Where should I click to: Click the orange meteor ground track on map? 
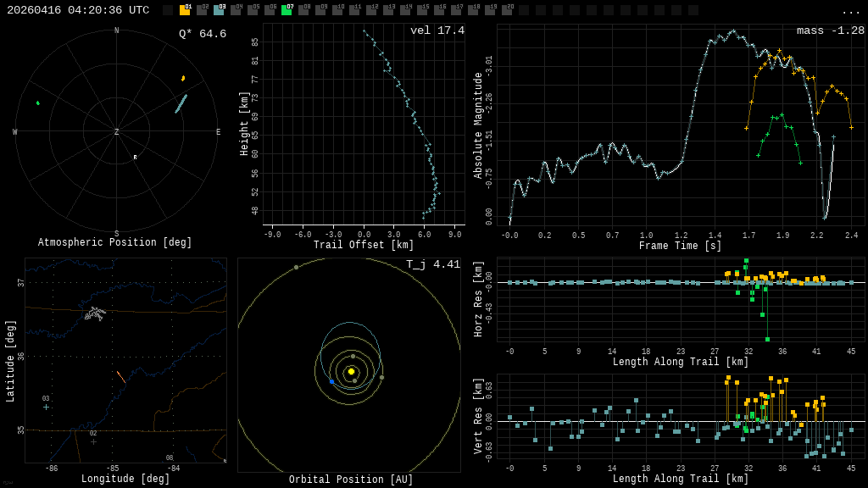click(x=121, y=376)
